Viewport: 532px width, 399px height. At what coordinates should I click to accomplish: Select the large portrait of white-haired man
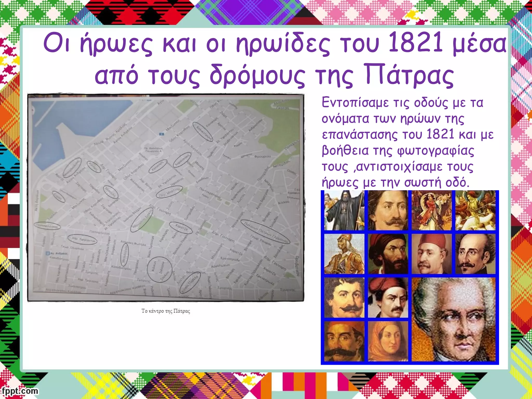454,319
